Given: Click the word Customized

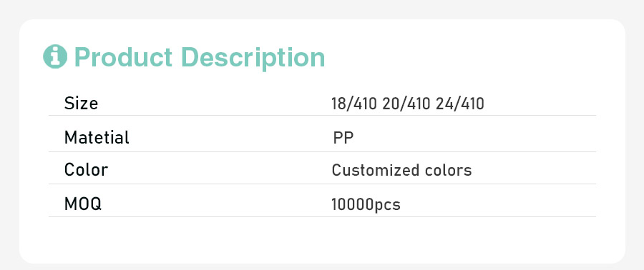Looking at the screenshot, I should 373,170.
